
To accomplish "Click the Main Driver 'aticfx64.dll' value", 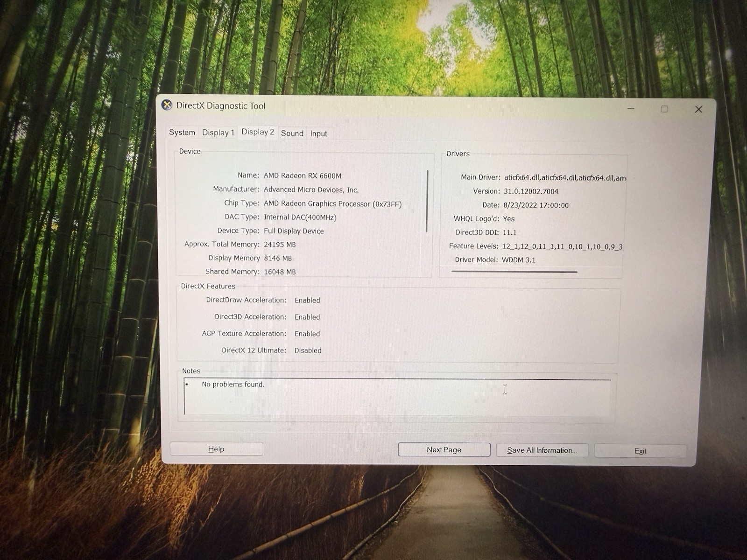I will [565, 178].
